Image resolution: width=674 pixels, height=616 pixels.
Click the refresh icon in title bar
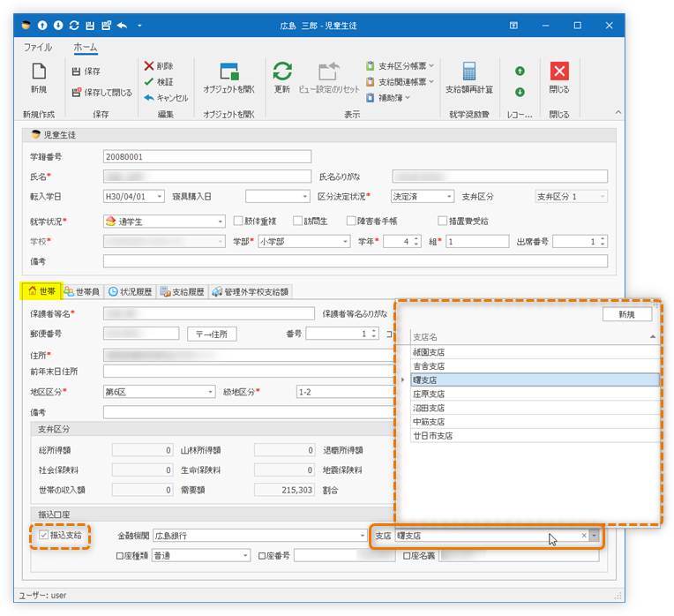(74, 26)
